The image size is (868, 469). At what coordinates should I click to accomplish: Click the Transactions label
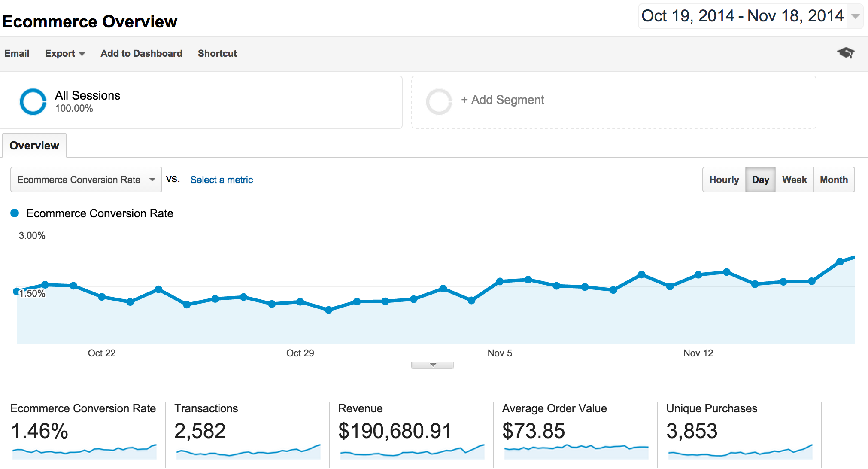click(206, 408)
